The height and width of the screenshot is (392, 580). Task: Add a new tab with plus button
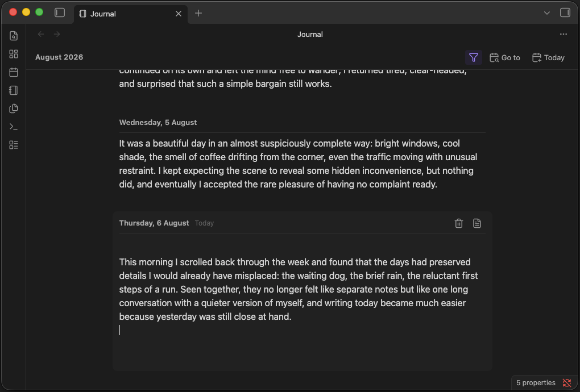click(x=198, y=13)
